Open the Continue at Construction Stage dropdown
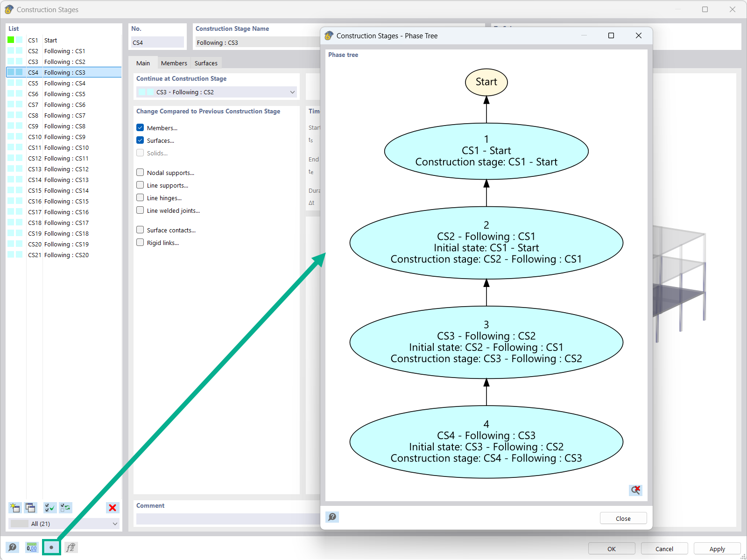 tap(292, 92)
